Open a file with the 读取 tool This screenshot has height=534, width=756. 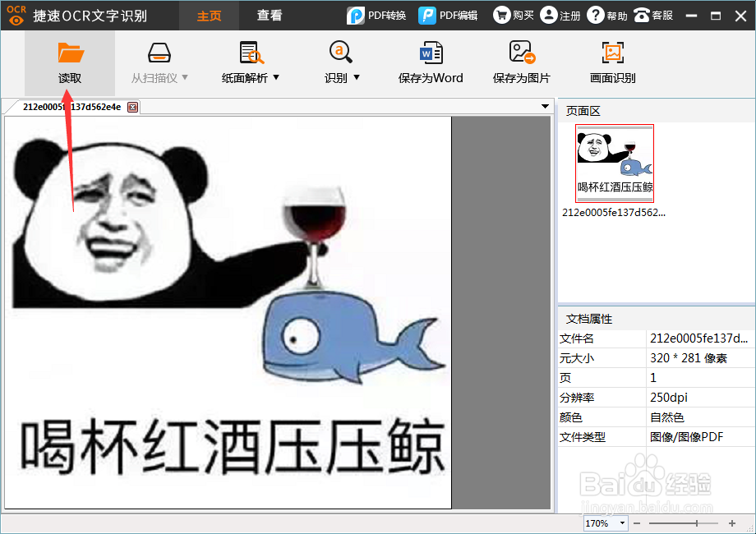point(71,62)
